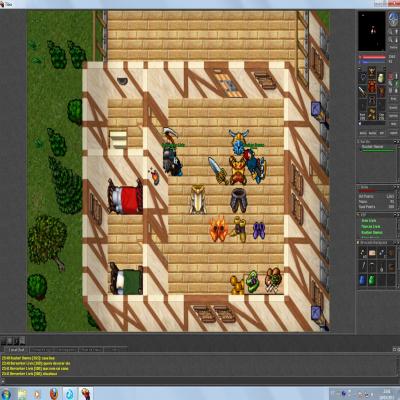This screenshot has width=400, height=400.
Task: Switch to the Local Chat tab
Action: (16, 350)
